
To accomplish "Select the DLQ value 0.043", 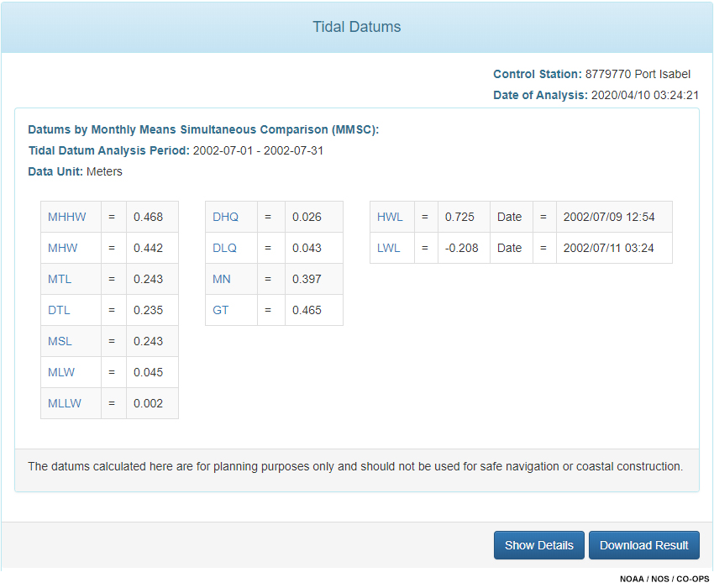I will [x=307, y=248].
